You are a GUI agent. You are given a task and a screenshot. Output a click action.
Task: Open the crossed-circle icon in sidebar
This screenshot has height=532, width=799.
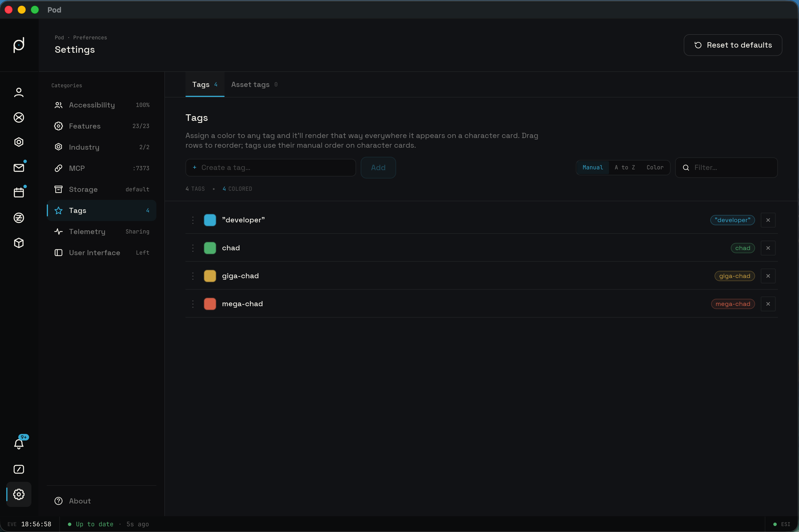pyautogui.click(x=19, y=117)
